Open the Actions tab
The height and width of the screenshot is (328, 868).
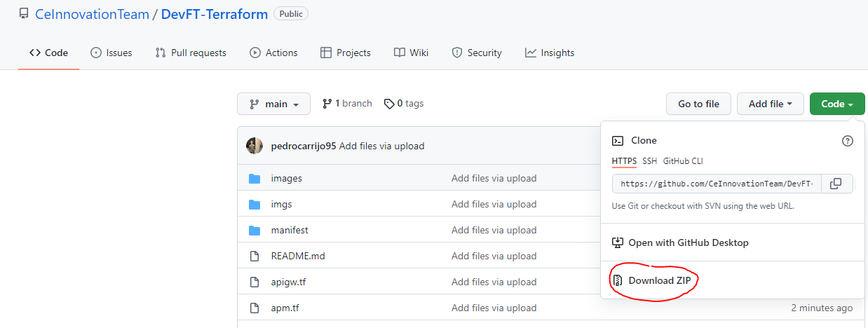[x=273, y=53]
